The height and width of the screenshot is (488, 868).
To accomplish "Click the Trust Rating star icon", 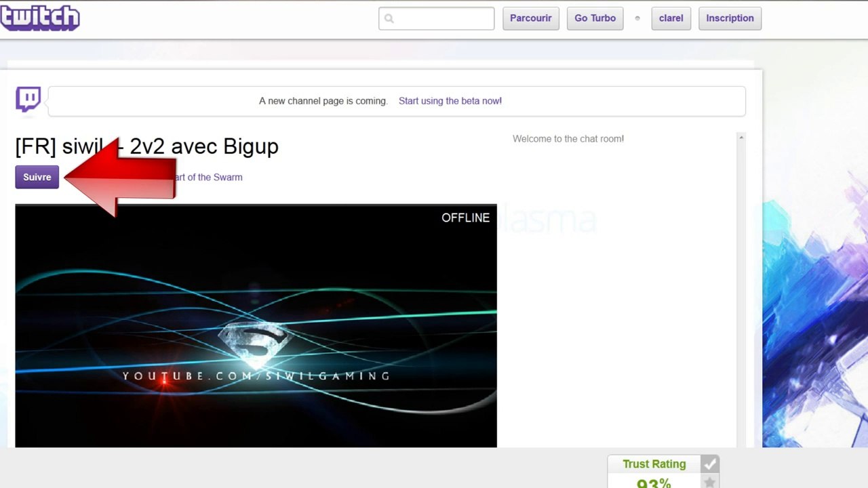I will point(710,482).
